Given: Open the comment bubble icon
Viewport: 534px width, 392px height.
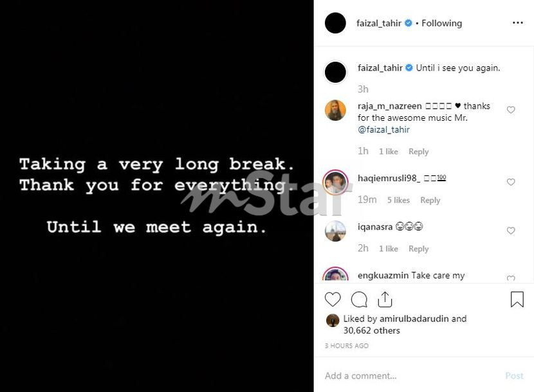Looking at the screenshot, I should pyautogui.click(x=359, y=299).
